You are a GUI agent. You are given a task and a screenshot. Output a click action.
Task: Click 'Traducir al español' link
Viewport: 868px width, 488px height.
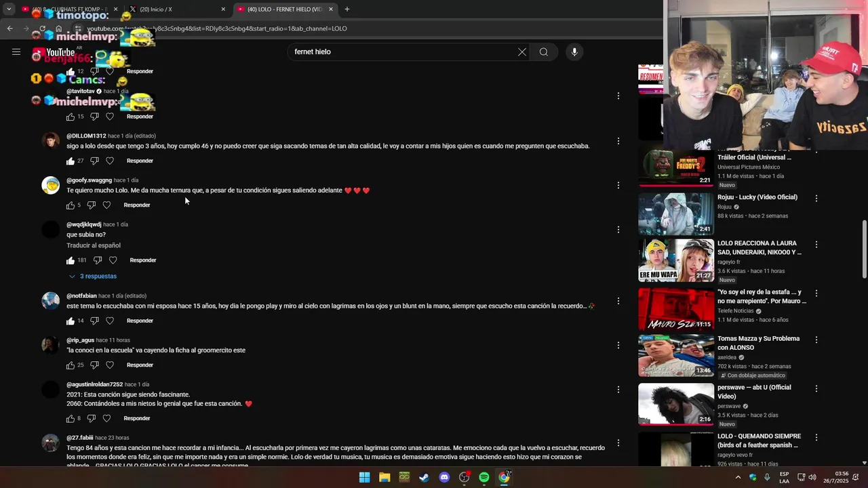coord(94,245)
